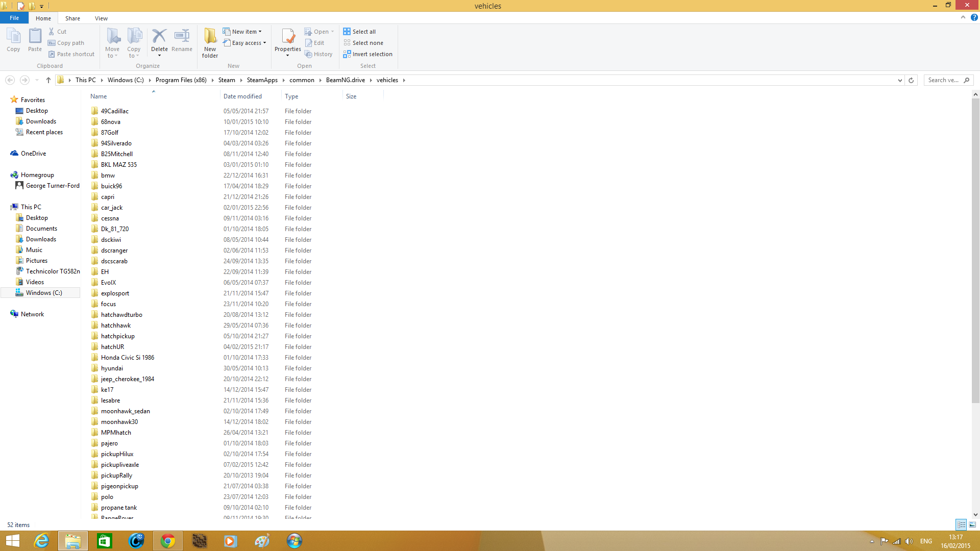This screenshot has height=551, width=980.
Task: Sort by the Name column header
Action: click(99, 96)
